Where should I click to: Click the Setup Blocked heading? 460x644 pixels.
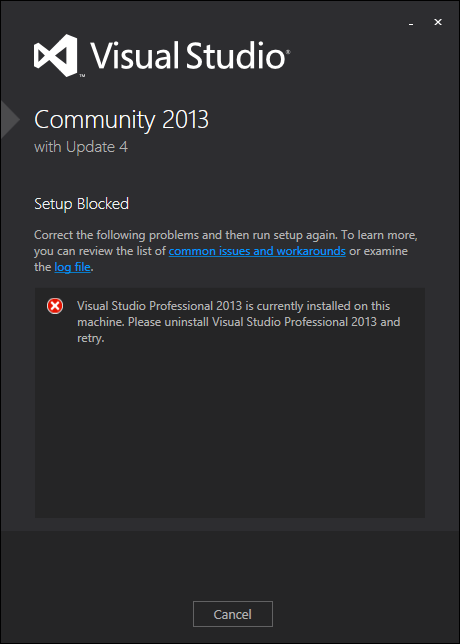coord(81,204)
